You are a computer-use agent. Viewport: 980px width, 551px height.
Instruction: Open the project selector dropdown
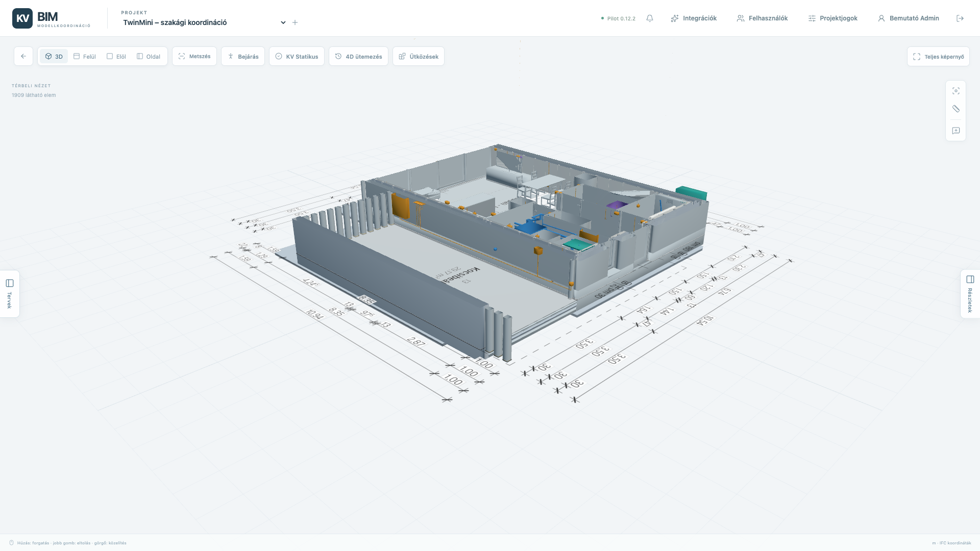(204, 22)
